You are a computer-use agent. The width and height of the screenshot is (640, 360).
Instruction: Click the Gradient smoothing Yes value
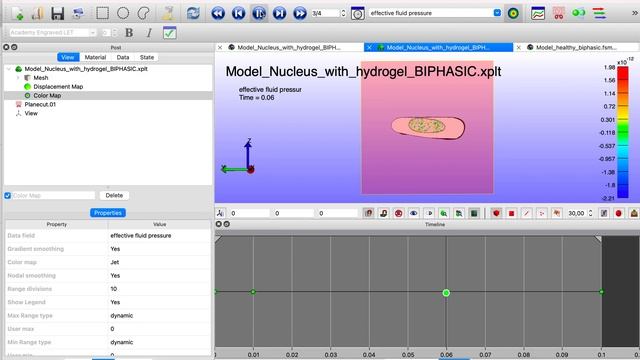[160, 249]
